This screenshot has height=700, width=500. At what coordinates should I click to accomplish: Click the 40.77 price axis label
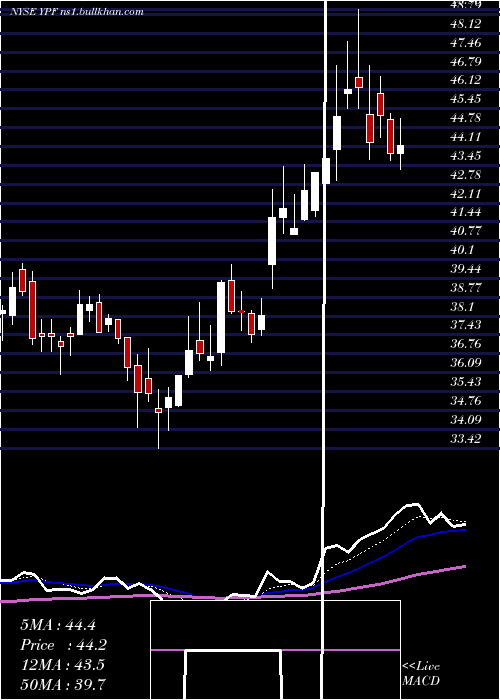click(465, 231)
